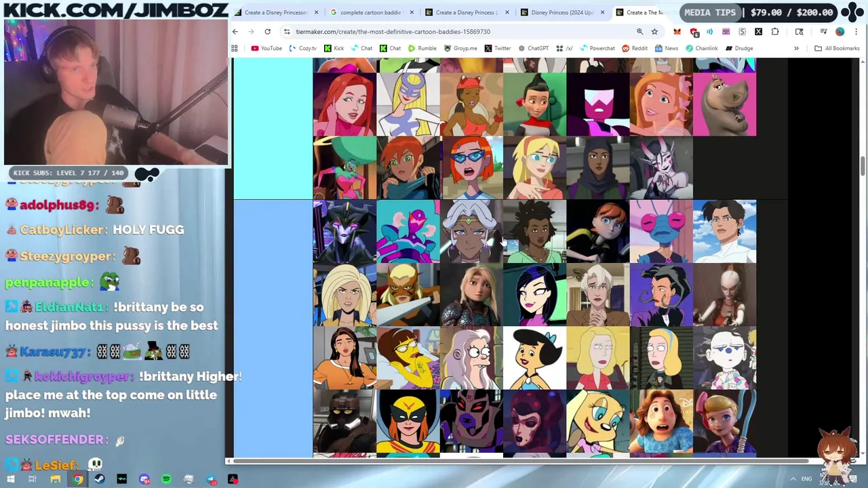This screenshot has height=488, width=868.
Task: Open the Reddit bookmark
Action: click(635, 48)
